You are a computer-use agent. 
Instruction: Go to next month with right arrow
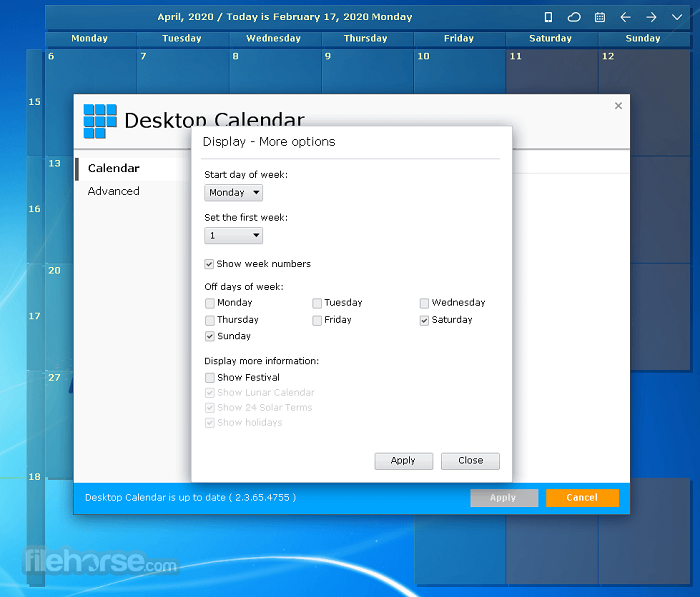(652, 17)
